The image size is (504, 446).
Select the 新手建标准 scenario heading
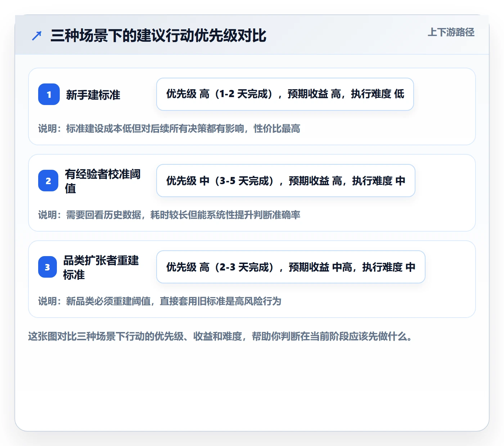point(93,95)
